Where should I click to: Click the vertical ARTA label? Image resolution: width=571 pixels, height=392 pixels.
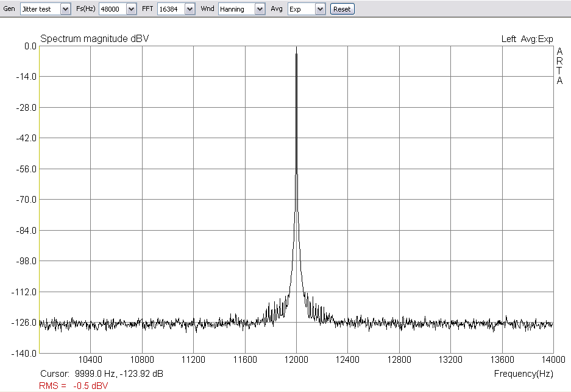click(559, 66)
